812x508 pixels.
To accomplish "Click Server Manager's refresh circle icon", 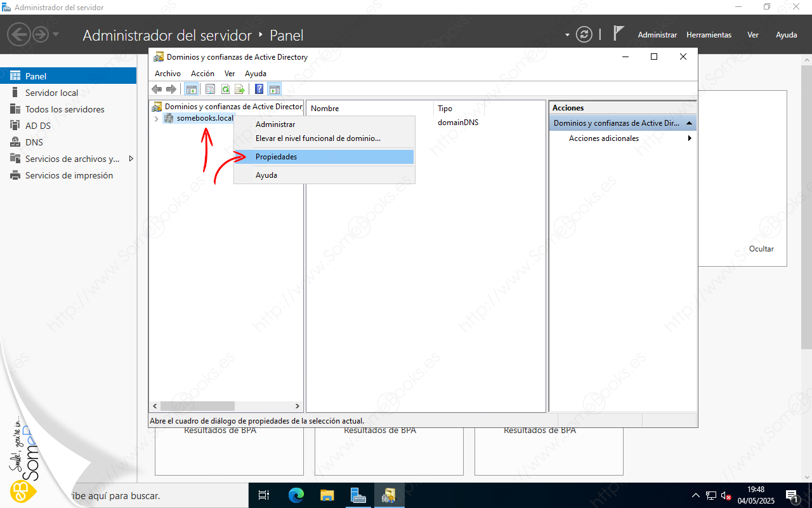I will 584,34.
